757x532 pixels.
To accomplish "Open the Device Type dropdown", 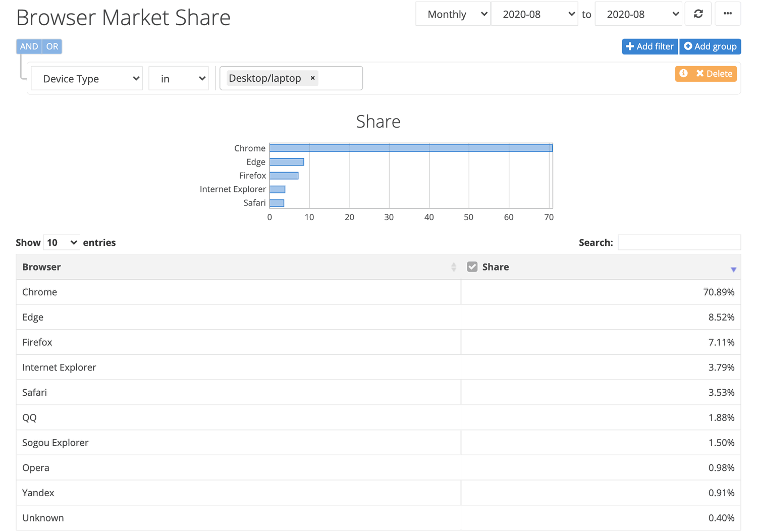I will pos(86,78).
